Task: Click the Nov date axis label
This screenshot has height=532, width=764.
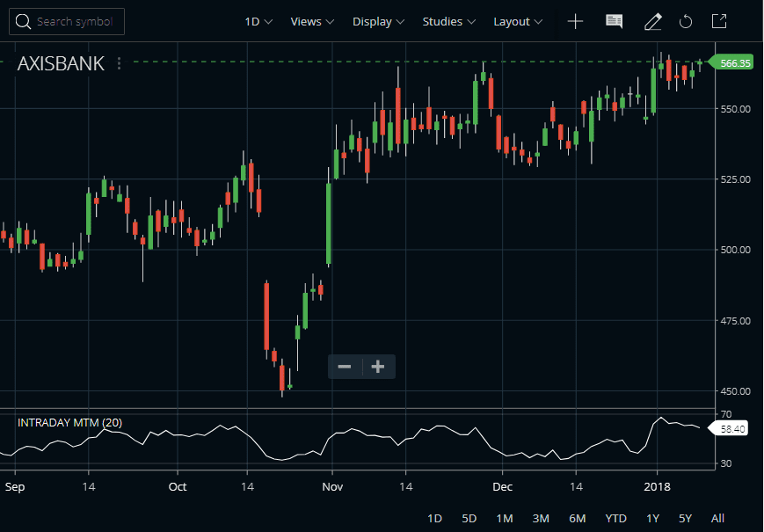Action: tap(332, 486)
